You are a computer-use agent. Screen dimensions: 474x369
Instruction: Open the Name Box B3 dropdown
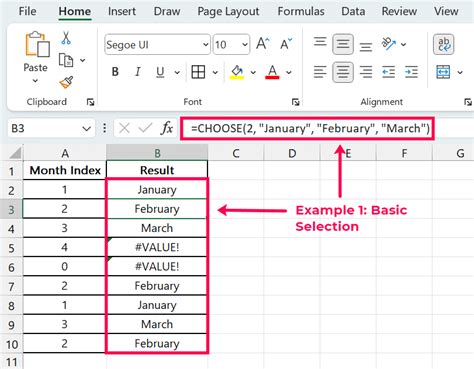(87, 129)
